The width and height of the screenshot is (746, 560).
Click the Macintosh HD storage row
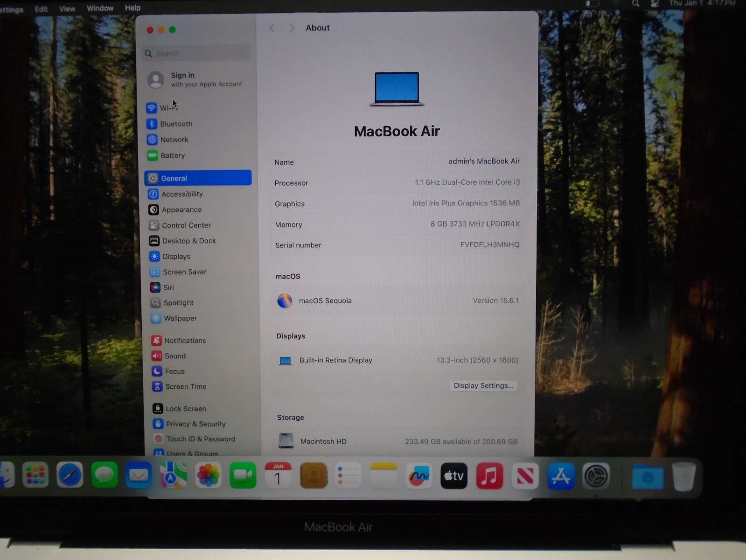pos(398,441)
